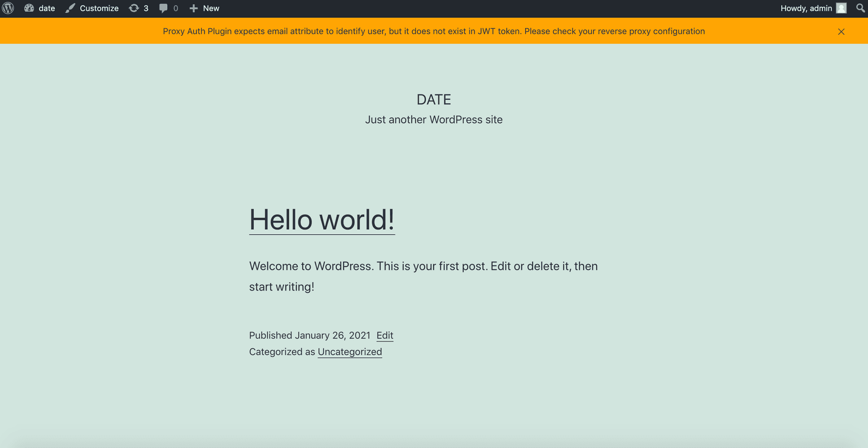Click the plus icon next to New

pos(194,8)
